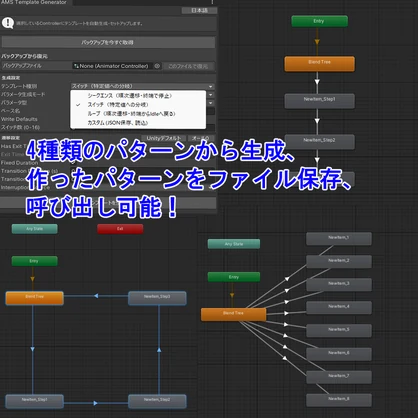Click the スイッチ数 (0-16) label
This screenshot has height=418, width=418.
pos(20,127)
